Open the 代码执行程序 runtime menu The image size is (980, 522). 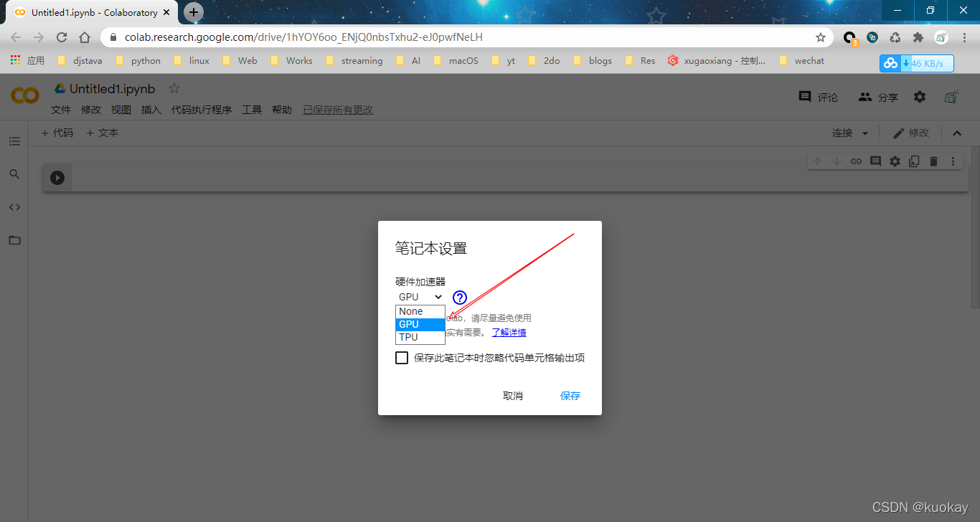pyautogui.click(x=201, y=110)
